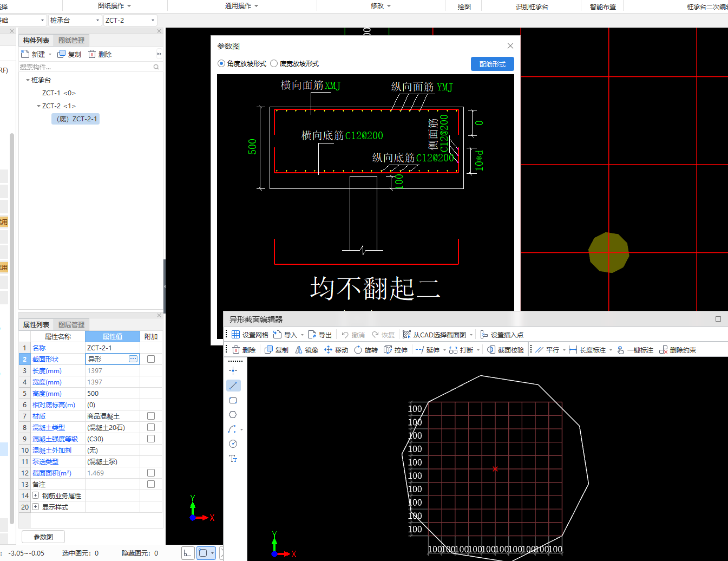Open the 识别桩承台 ribbon group
728x561 pixels.
pyautogui.click(x=532, y=6)
